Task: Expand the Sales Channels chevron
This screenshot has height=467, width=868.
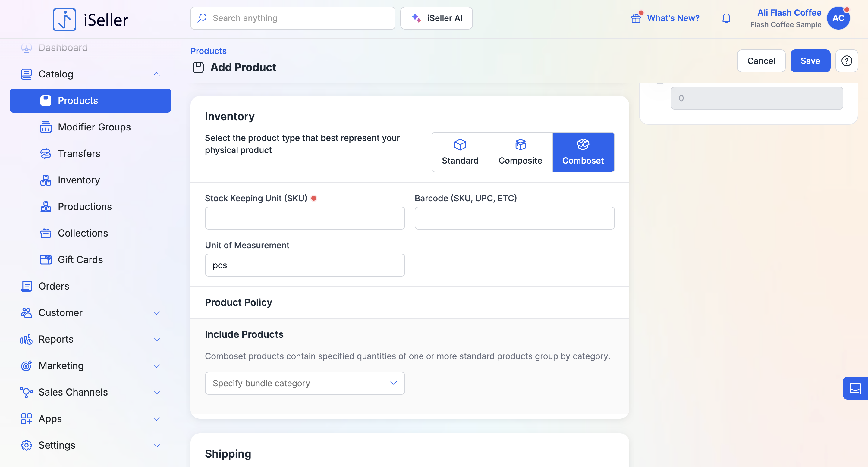Action: (x=157, y=393)
